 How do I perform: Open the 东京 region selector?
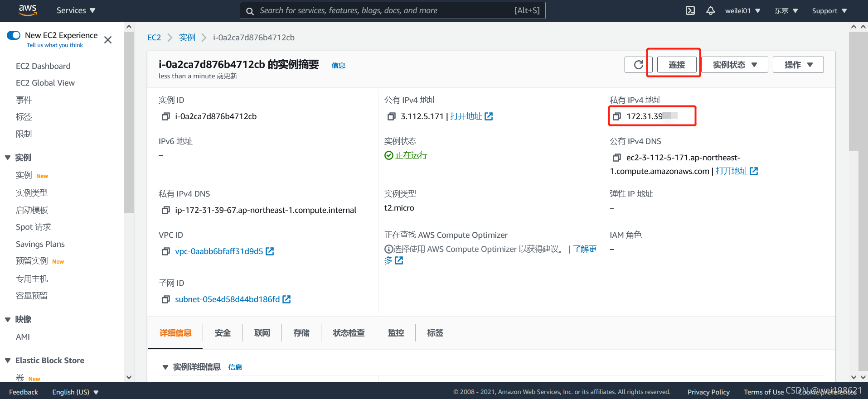tap(786, 11)
